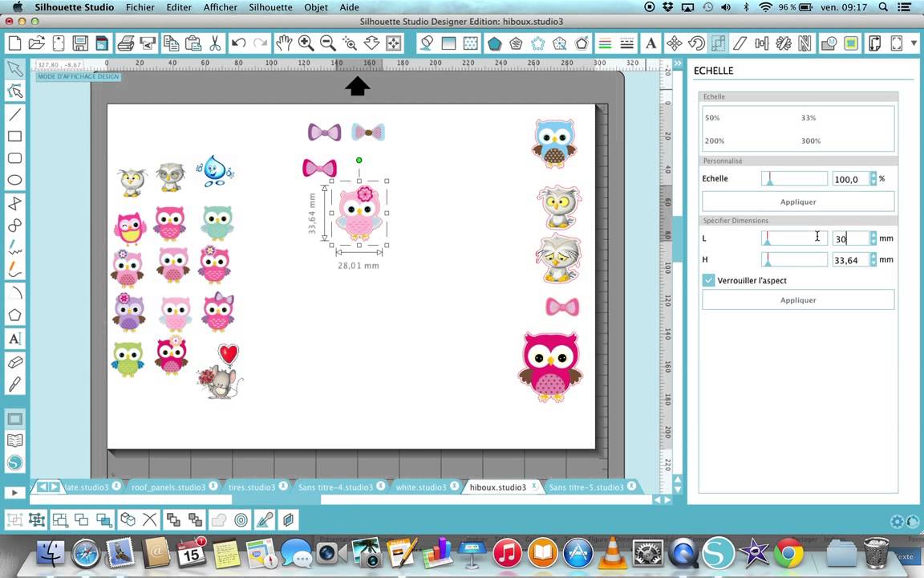Set scale preset to 50%
Screen dimensions: 924x578
(x=712, y=118)
